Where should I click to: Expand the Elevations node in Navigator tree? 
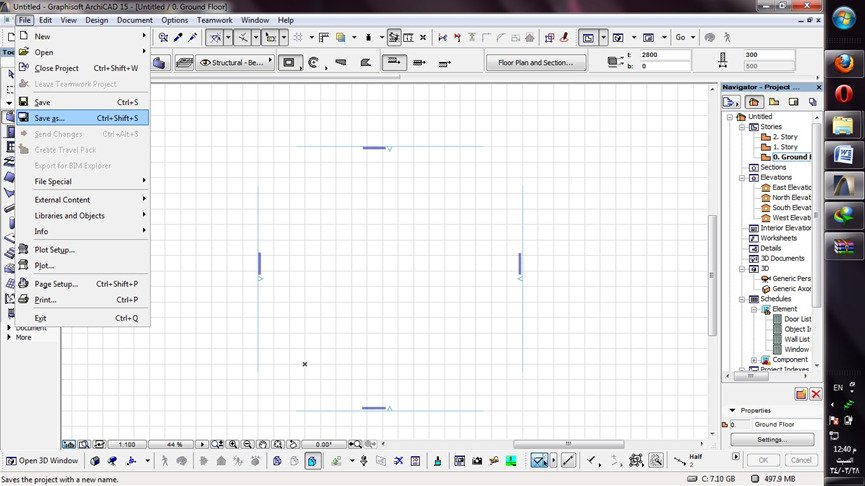click(x=742, y=177)
